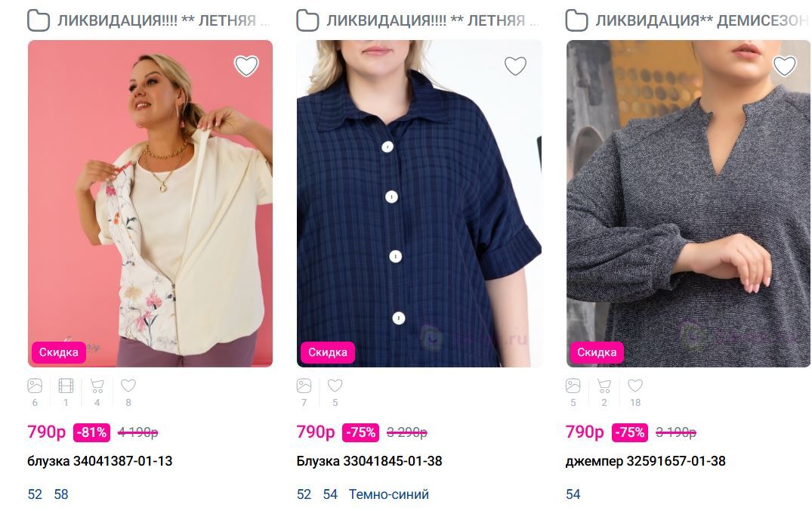Open product блузка 34041387-01-13
812x511 pixels.
click(x=100, y=461)
